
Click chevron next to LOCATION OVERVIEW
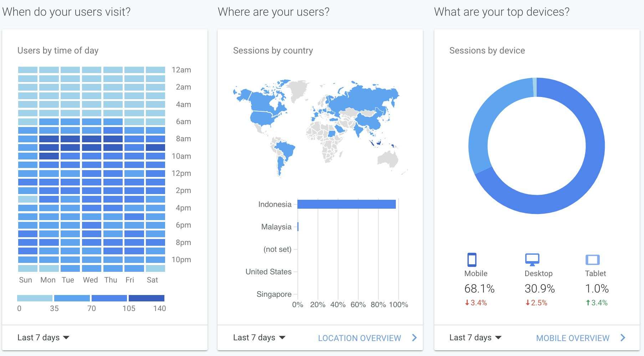(414, 337)
